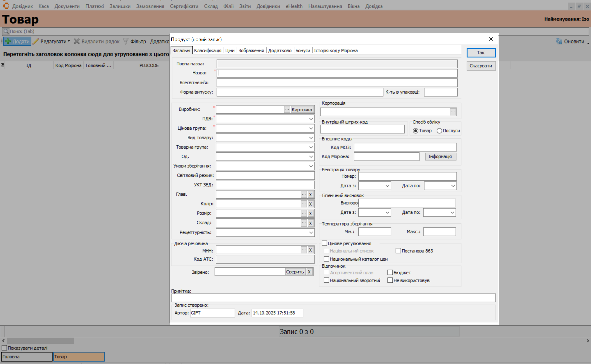591x364 pixels.
Task: Click the pencil Редагувати icon
Action: [36, 41]
